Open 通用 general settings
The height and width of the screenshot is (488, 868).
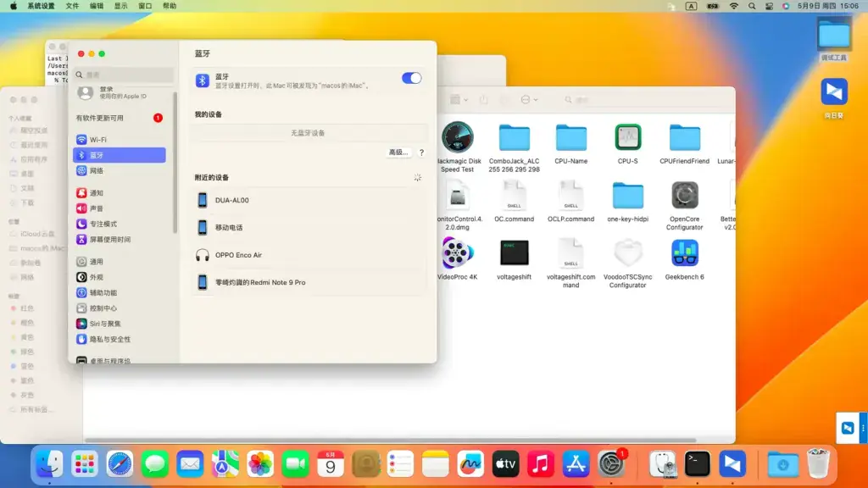[x=120, y=261]
